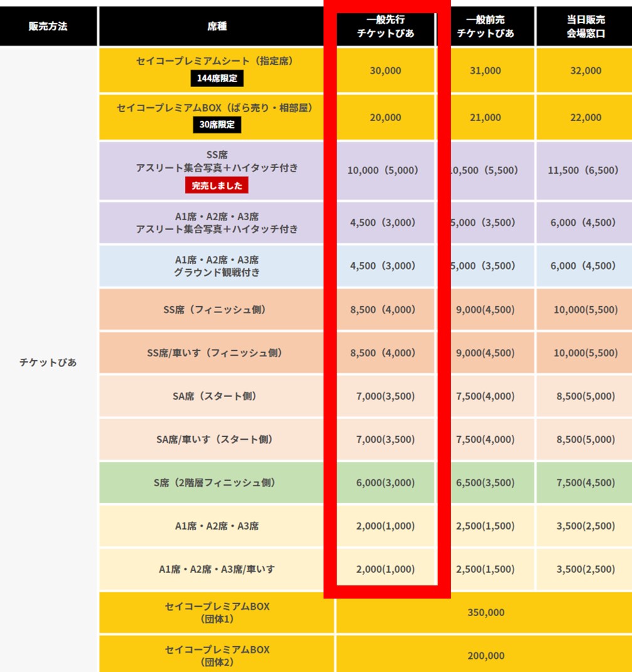Viewport: 632px width, 672px height.
Task: Click the red 完売しました badge
Action: click(217, 186)
